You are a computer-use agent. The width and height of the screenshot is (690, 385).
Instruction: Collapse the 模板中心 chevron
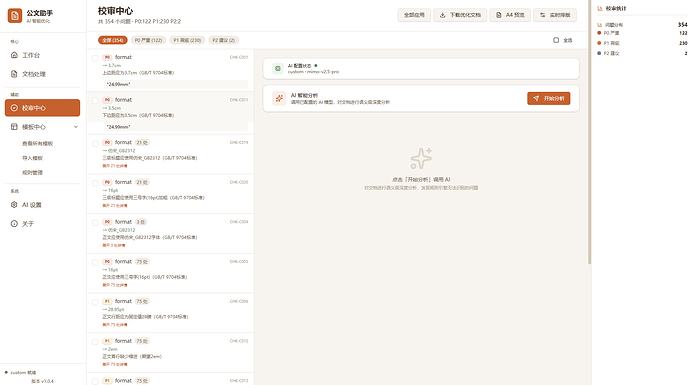click(x=76, y=127)
